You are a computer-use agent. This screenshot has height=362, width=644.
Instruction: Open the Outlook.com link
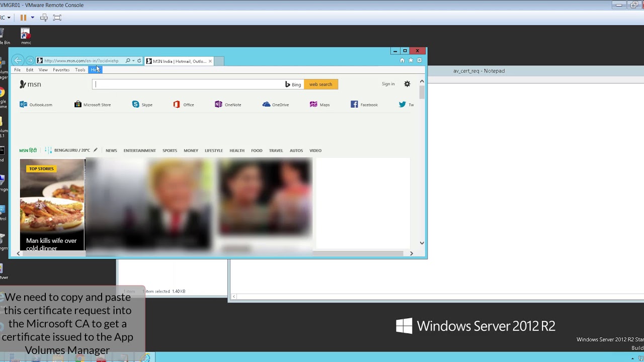[36, 105]
